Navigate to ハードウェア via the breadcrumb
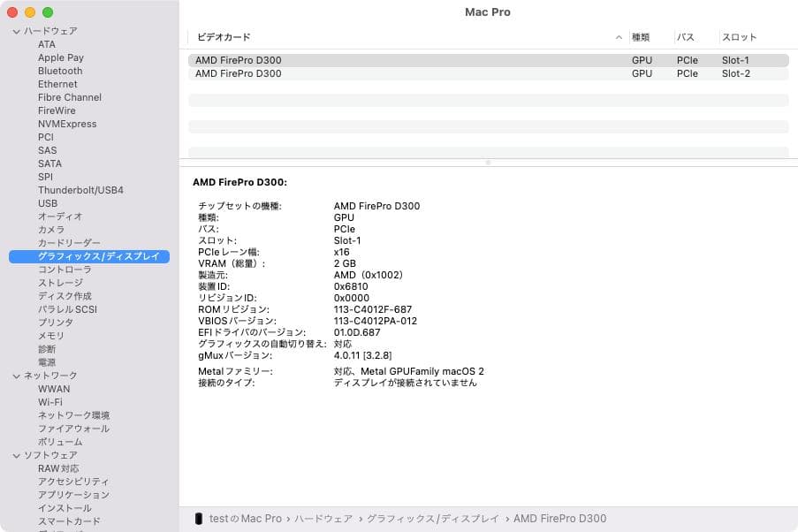The width and height of the screenshot is (798, 532). tap(324, 519)
